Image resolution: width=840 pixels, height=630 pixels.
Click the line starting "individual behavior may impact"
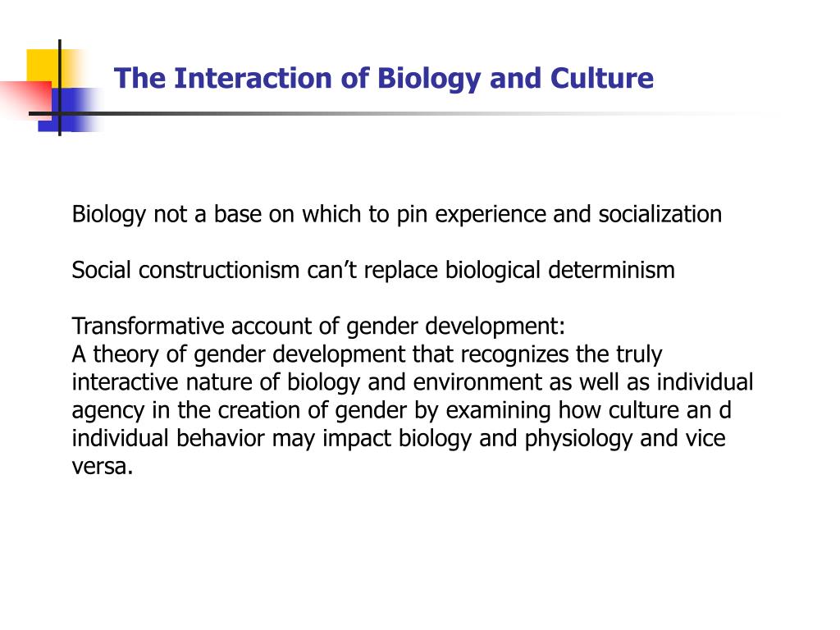(x=399, y=438)
